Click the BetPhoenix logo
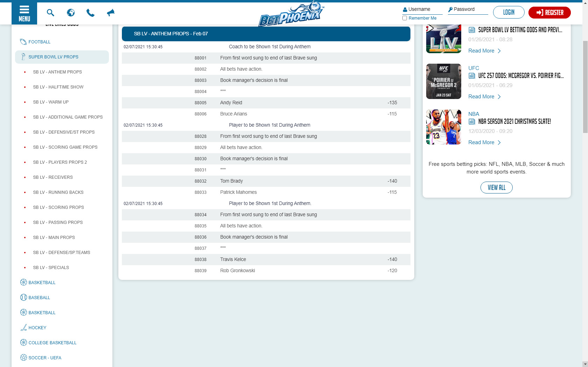 point(291,14)
